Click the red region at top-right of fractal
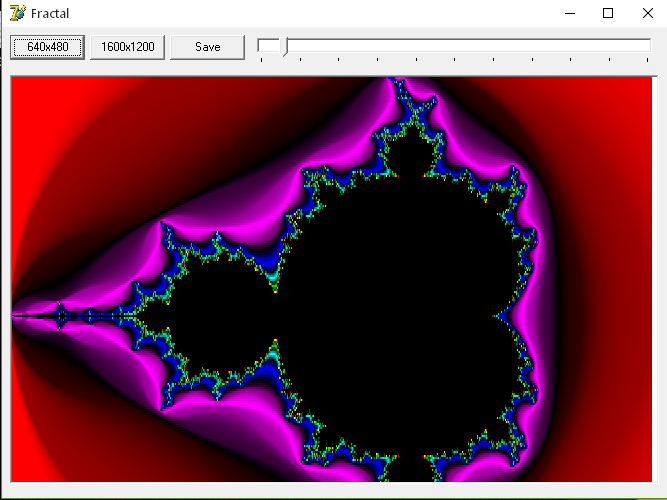The height and width of the screenshot is (500, 667). point(620,110)
